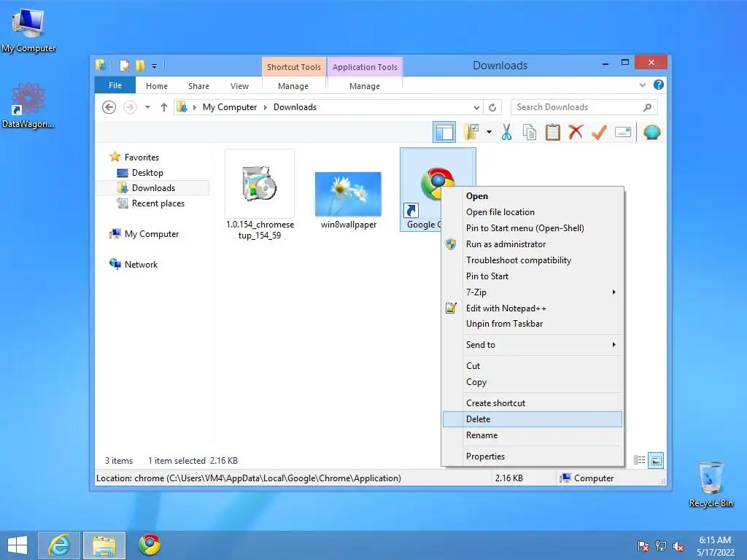The height and width of the screenshot is (560, 747).
Task: Click the Paste clipboard toolbar icon
Action: tap(553, 132)
